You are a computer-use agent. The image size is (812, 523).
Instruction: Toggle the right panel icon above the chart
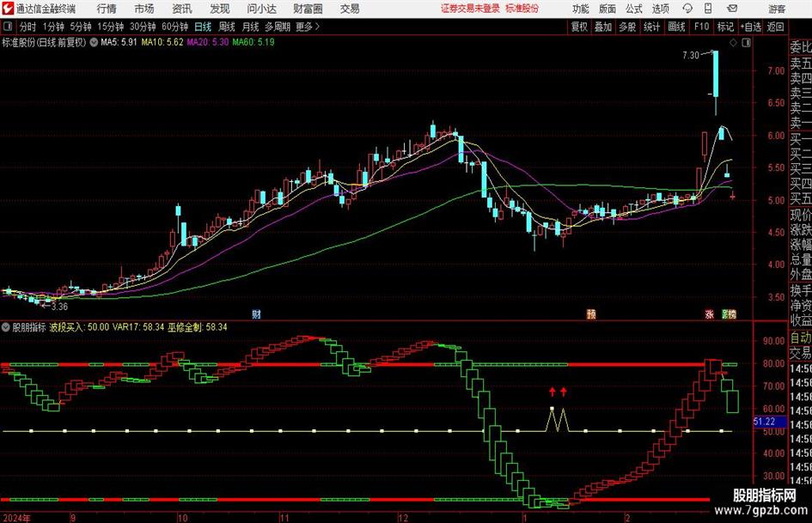click(746, 43)
